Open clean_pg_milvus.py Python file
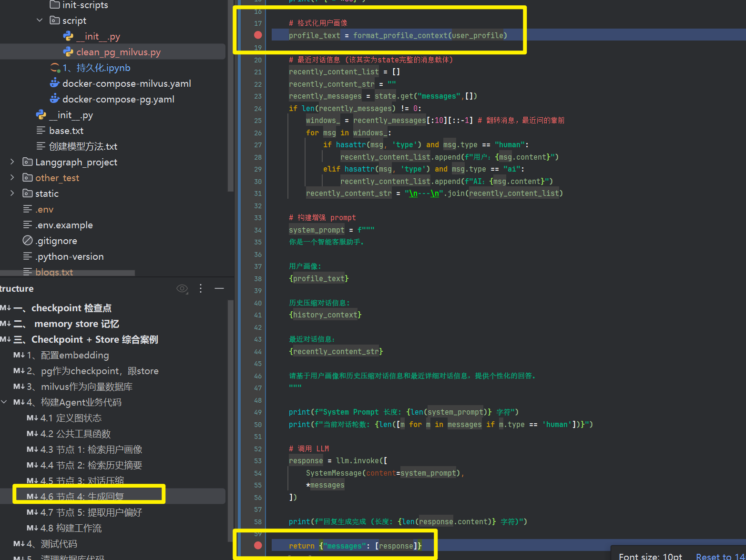Image resolution: width=746 pixels, height=560 pixels. (x=118, y=52)
